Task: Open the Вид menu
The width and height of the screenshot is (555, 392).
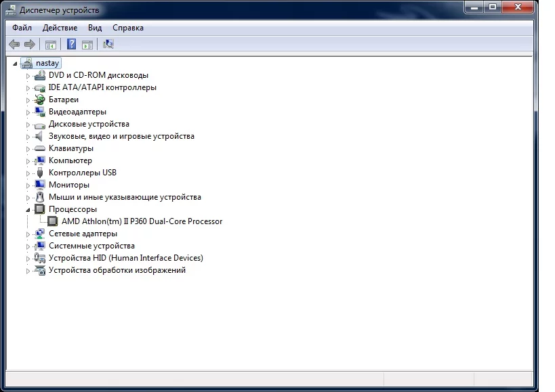Action: [x=95, y=28]
